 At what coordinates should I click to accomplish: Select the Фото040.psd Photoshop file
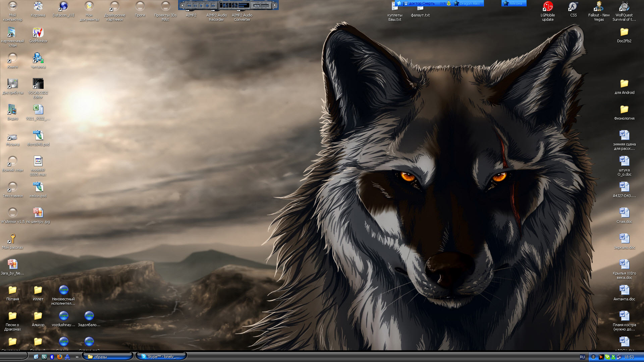[38, 138]
